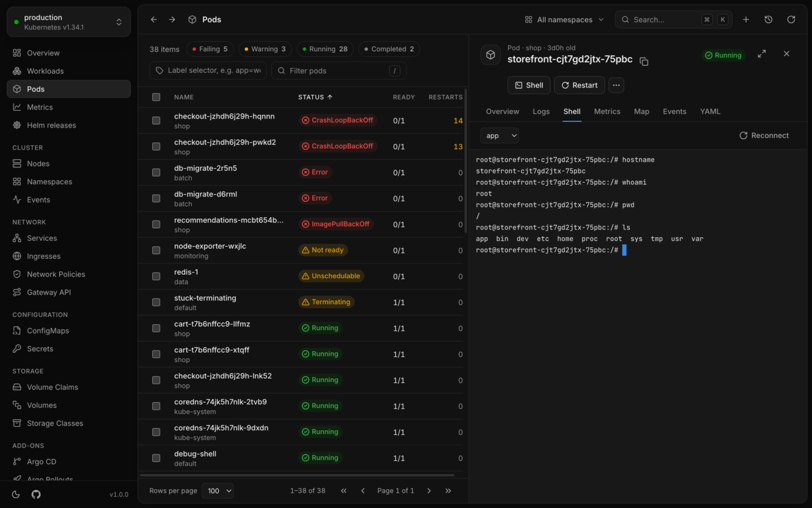This screenshot has height=508, width=812.
Task: Expand the pod detail panel to fullscreen
Action: coord(762,54)
